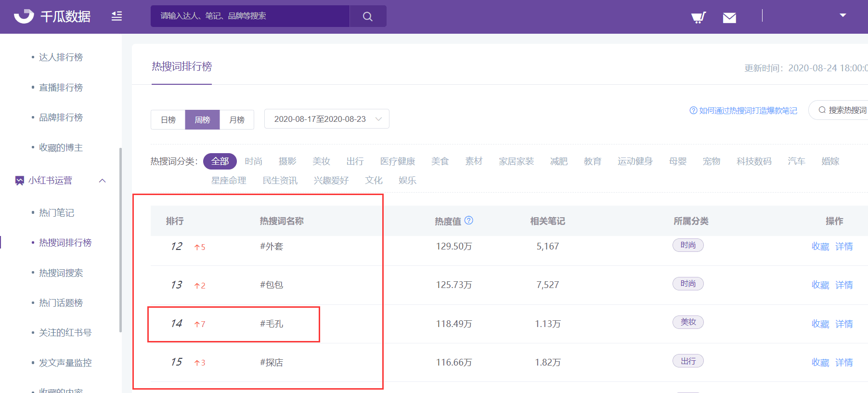
Task: Switch to 日榜 ranking
Action: coord(168,119)
